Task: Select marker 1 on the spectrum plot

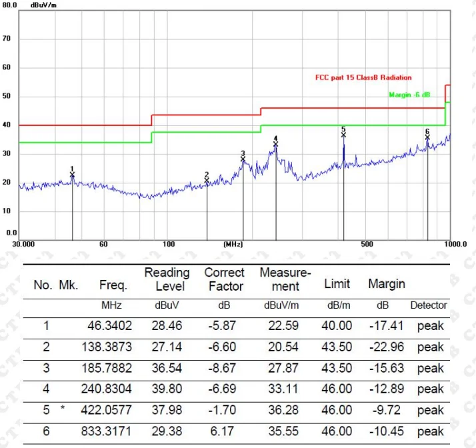Action: [x=72, y=175]
